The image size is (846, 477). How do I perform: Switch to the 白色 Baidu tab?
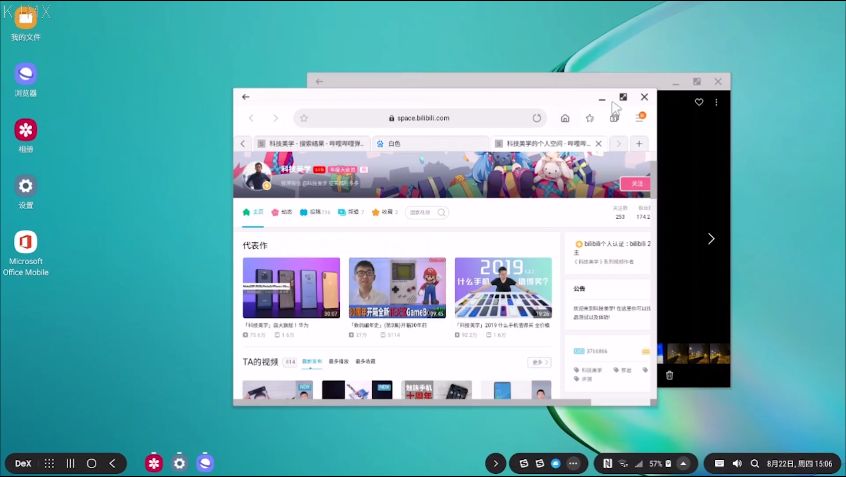point(429,144)
